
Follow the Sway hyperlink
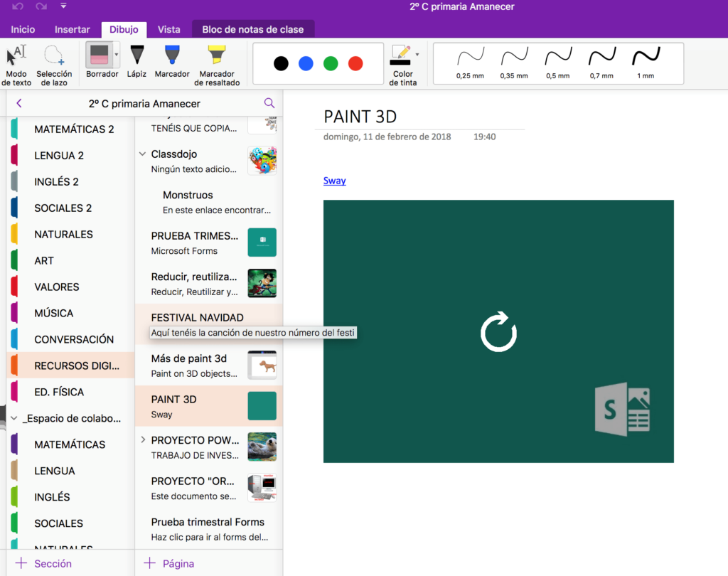pos(334,181)
